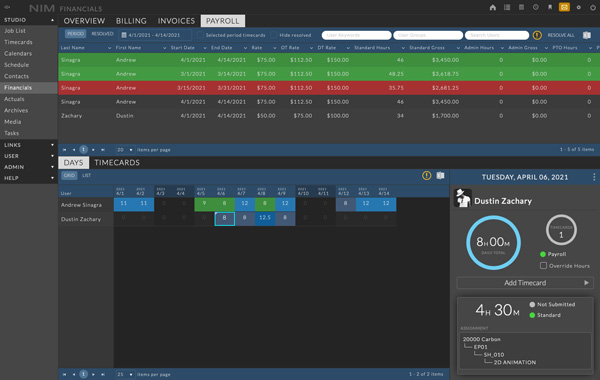The width and height of the screenshot is (600, 380).
Task: Click the Search Users field
Action: click(x=497, y=35)
